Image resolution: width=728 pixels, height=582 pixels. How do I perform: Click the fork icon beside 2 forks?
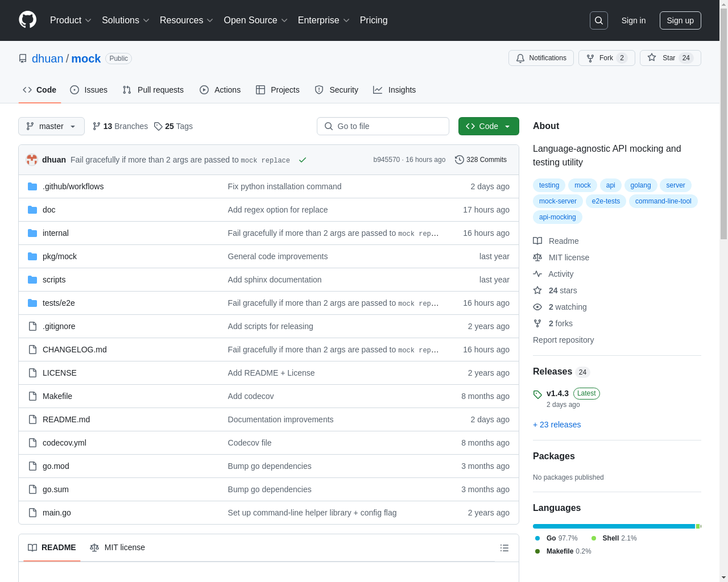(x=537, y=323)
